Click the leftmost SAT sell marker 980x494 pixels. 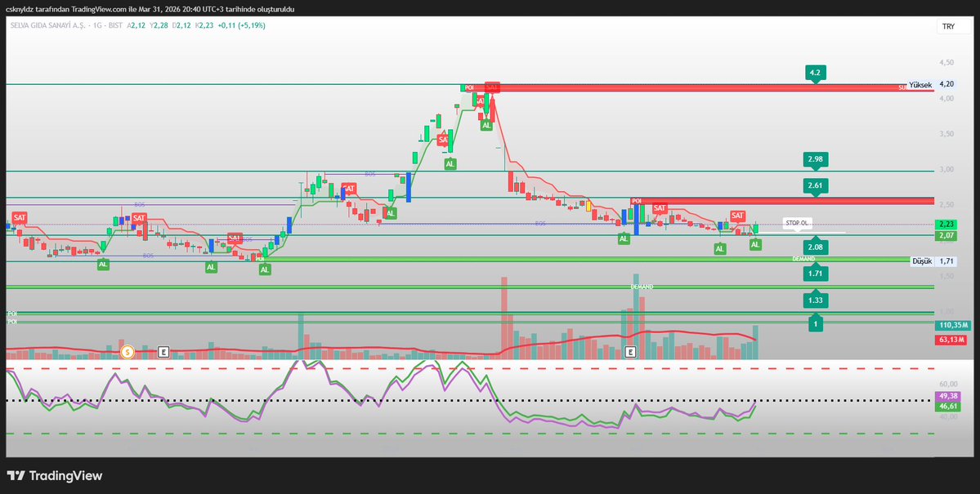click(x=20, y=217)
